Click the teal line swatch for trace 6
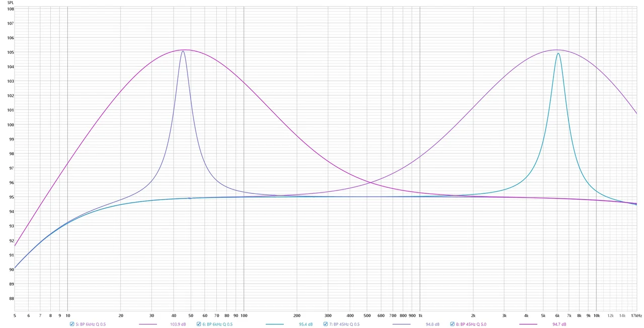 tap(274, 324)
